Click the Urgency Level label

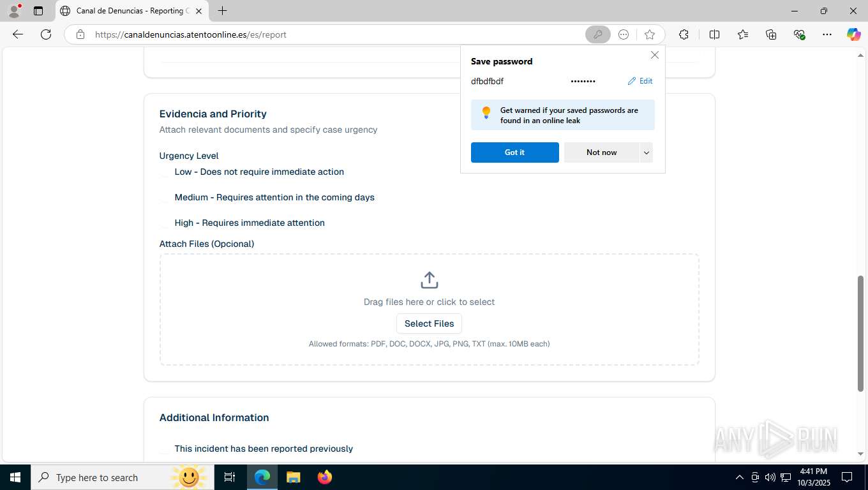tap(189, 156)
